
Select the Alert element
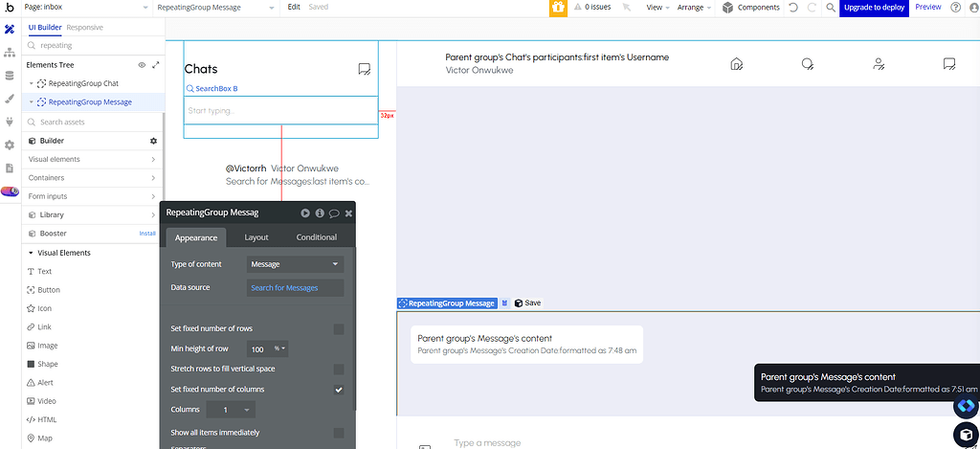click(40, 383)
